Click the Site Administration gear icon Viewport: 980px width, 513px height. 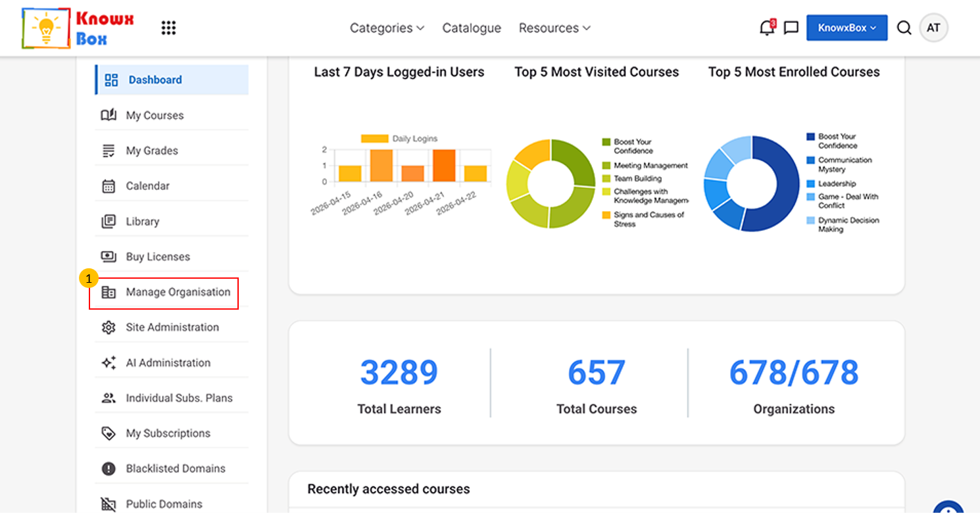pos(109,328)
